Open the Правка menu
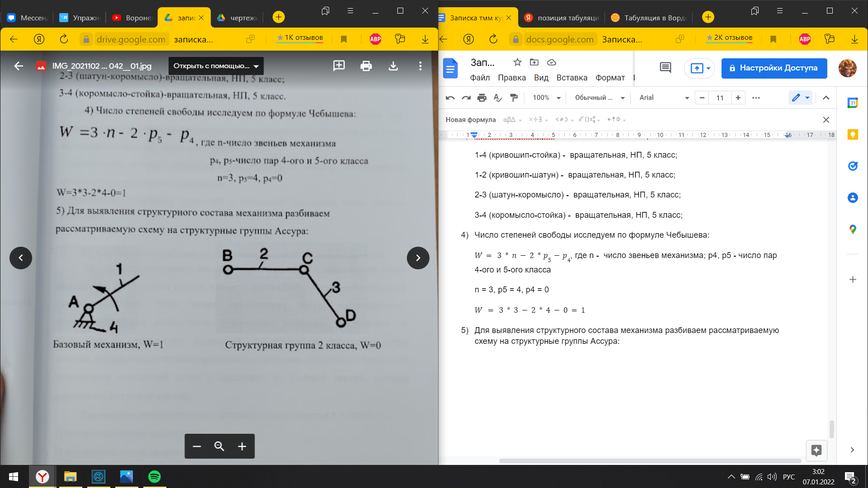The height and width of the screenshot is (488, 868). [512, 78]
